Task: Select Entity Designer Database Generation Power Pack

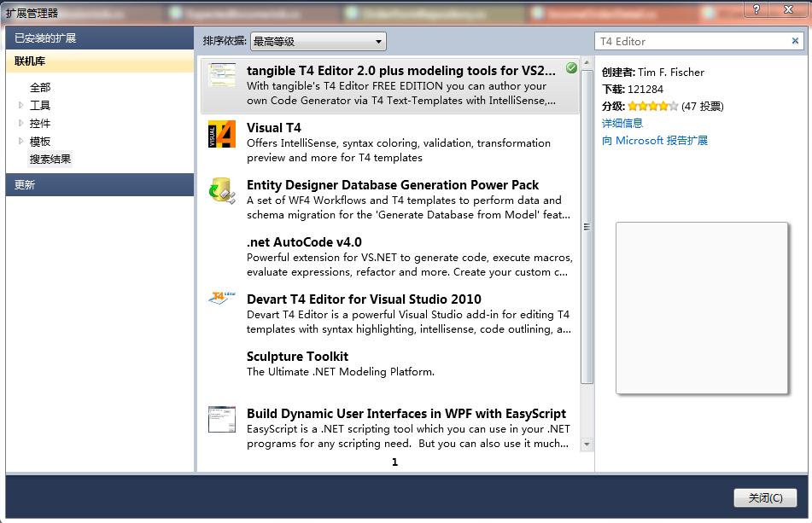Action: click(x=393, y=185)
